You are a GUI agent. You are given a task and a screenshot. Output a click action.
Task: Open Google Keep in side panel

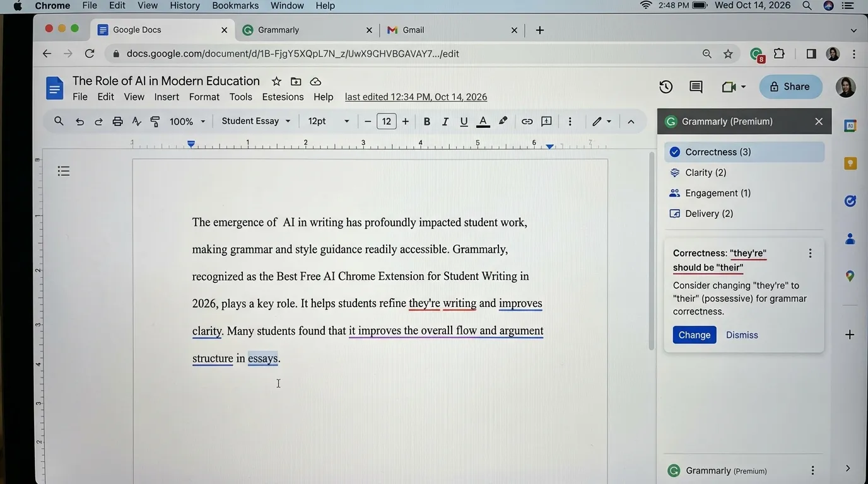tap(850, 163)
